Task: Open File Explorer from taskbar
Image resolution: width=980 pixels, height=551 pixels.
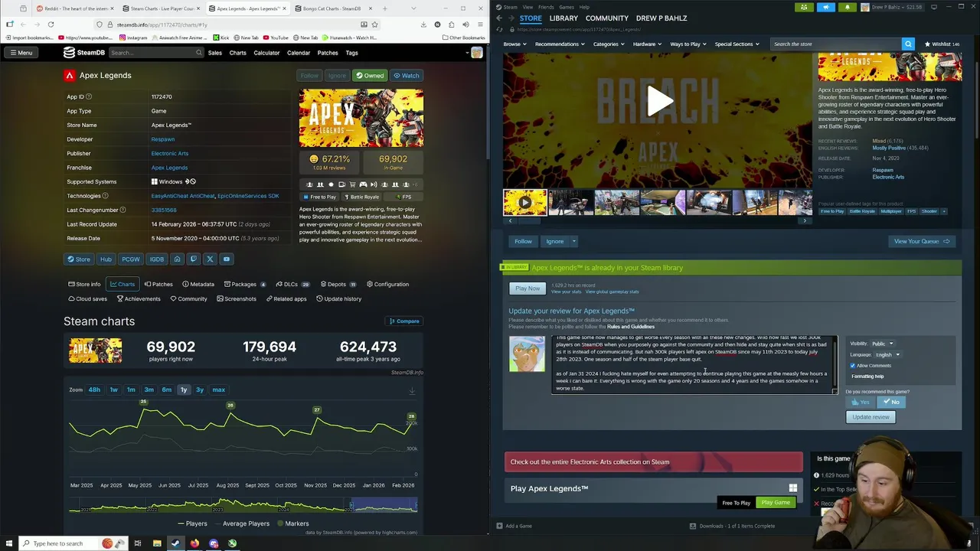Action: click(x=157, y=543)
